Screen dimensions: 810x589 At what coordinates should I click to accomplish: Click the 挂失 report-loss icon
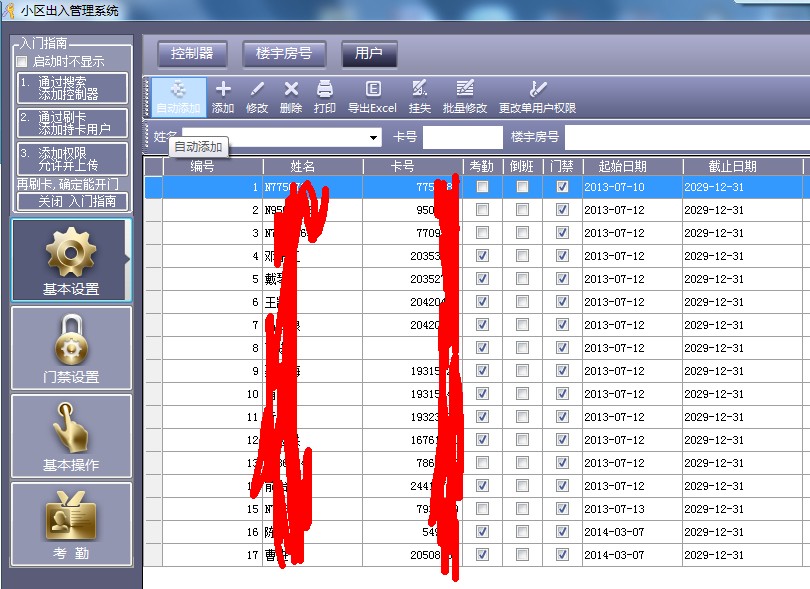pyautogui.click(x=419, y=97)
